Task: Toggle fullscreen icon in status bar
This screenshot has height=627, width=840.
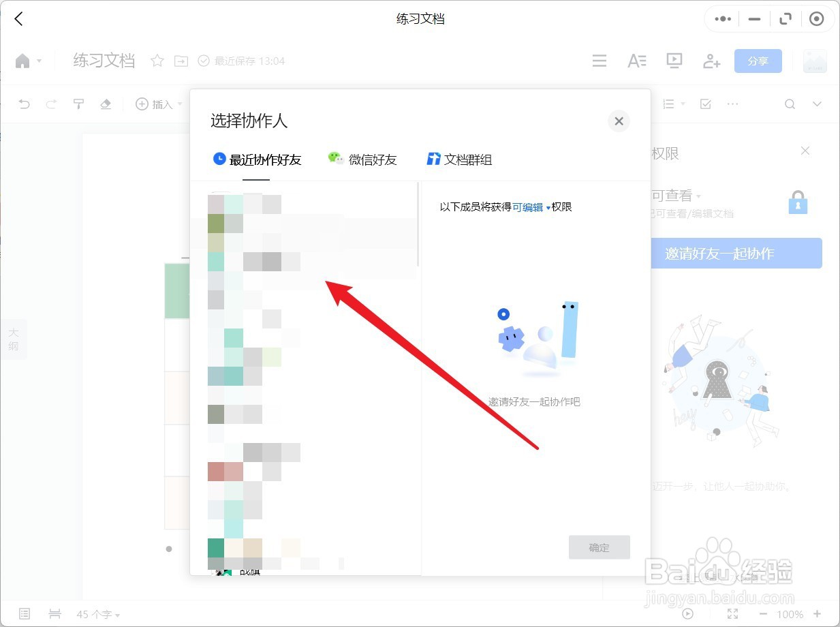Action: [732, 614]
